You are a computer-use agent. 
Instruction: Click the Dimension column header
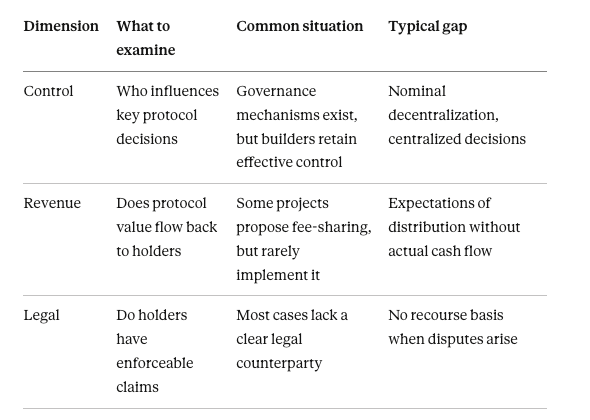click(61, 26)
